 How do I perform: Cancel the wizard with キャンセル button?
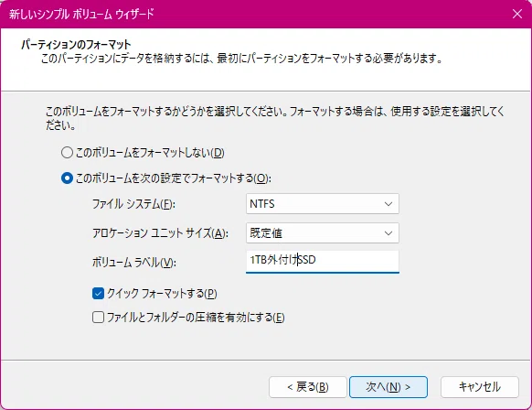(480, 387)
